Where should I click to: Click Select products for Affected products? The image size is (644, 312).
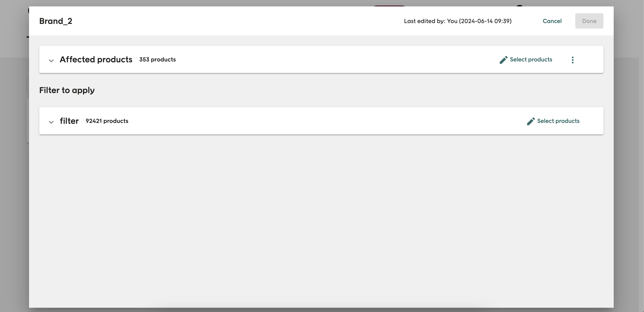[x=531, y=60]
